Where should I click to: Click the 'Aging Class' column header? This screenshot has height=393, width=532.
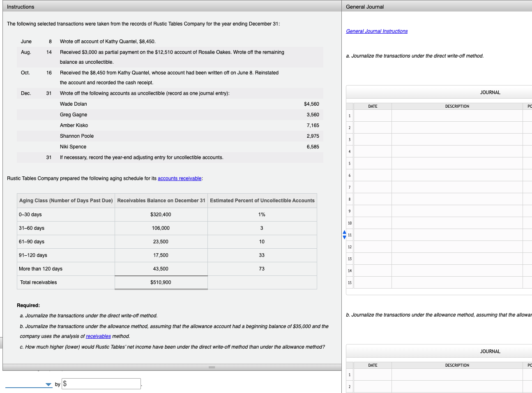click(66, 201)
